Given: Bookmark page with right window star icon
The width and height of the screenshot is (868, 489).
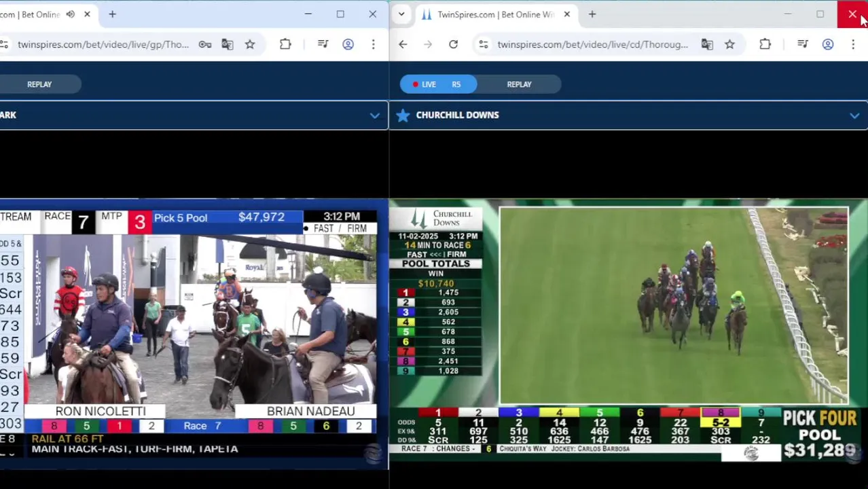Looking at the screenshot, I should [729, 45].
